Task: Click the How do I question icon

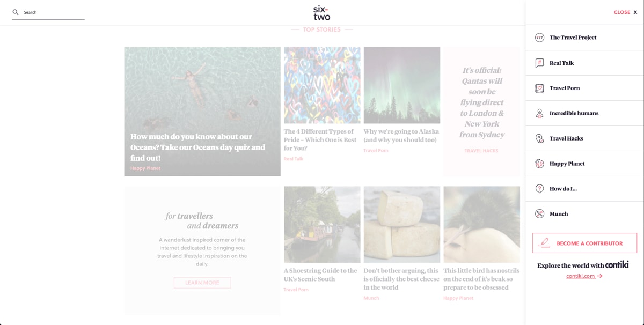Action: 539,189
